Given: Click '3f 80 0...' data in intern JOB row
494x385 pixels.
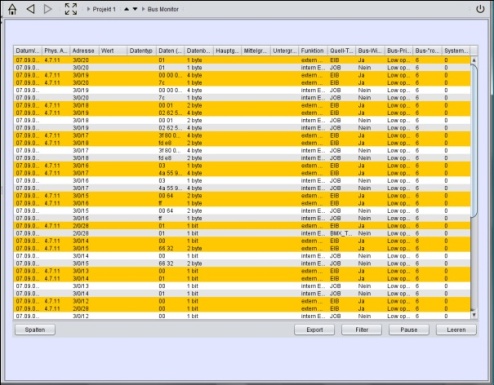Looking at the screenshot, I should click(x=170, y=150).
